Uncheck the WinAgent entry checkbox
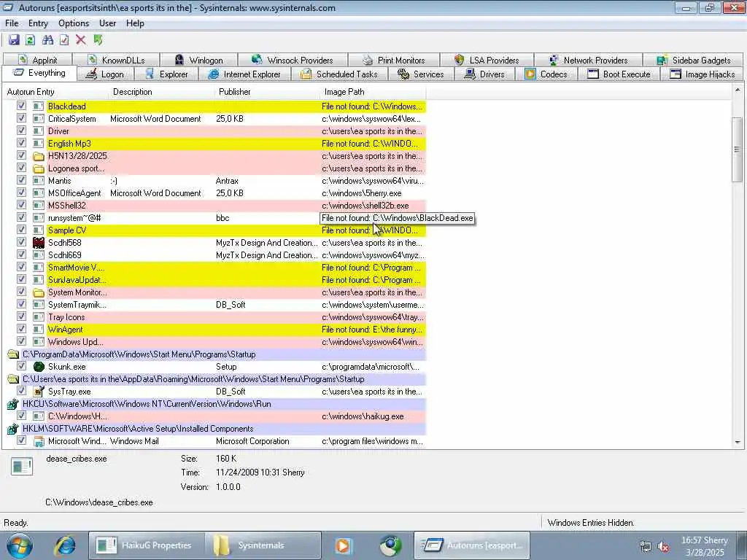 coord(21,328)
